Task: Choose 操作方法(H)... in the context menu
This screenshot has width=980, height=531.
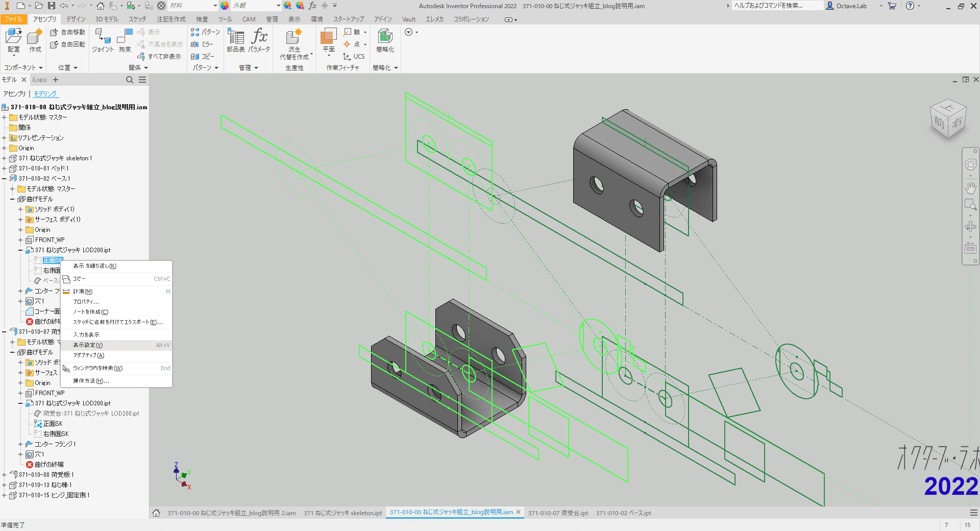Action: pyautogui.click(x=116, y=381)
